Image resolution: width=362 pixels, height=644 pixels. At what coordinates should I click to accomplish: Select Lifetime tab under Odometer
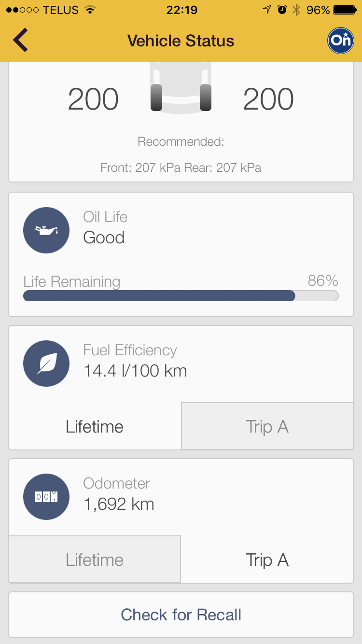(x=95, y=560)
